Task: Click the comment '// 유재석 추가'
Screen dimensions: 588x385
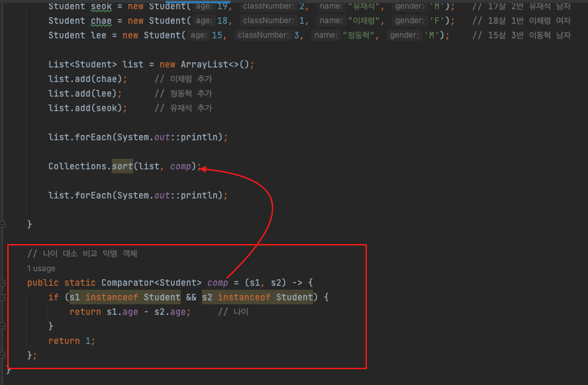Action: [x=183, y=108]
